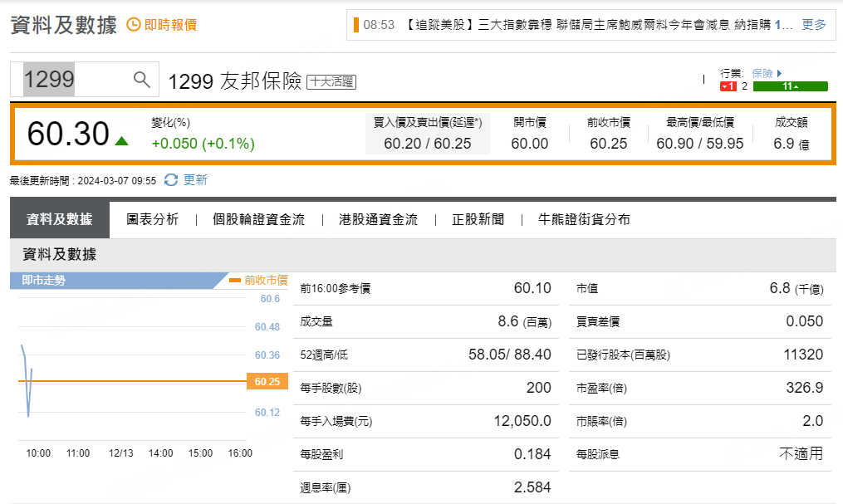The height and width of the screenshot is (504, 843).
Task: Click the 已發行股本 value 11320
Action: 803,355
